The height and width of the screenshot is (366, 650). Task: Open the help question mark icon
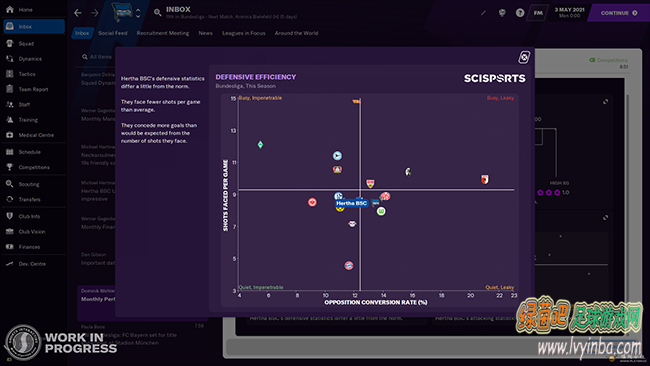520,13
